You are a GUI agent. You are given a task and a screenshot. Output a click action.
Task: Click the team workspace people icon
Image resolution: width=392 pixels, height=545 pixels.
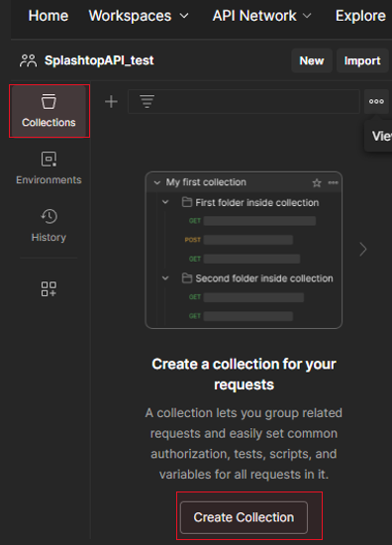click(x=28, y=60)
